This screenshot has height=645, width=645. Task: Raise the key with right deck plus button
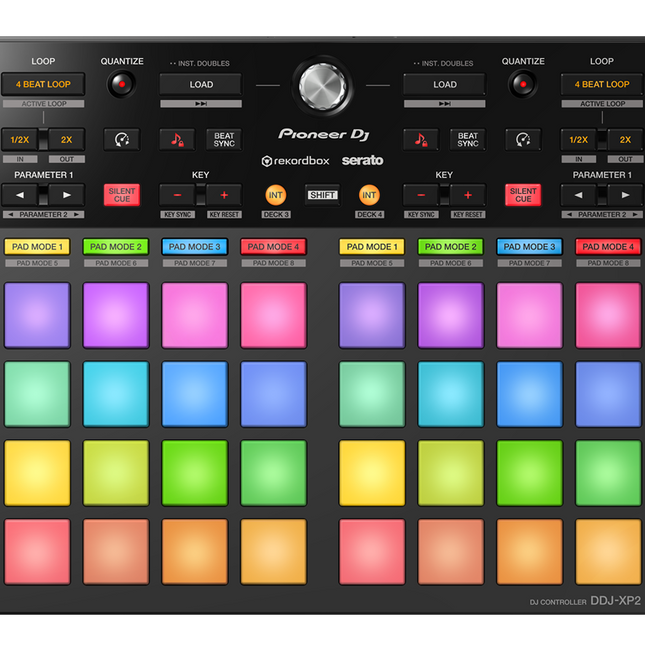coord(468,195)
